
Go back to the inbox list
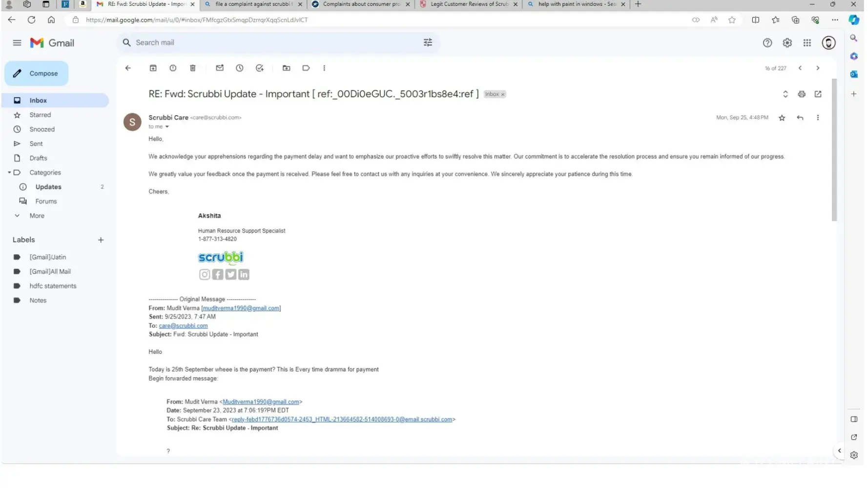click(x=128, y=68)
